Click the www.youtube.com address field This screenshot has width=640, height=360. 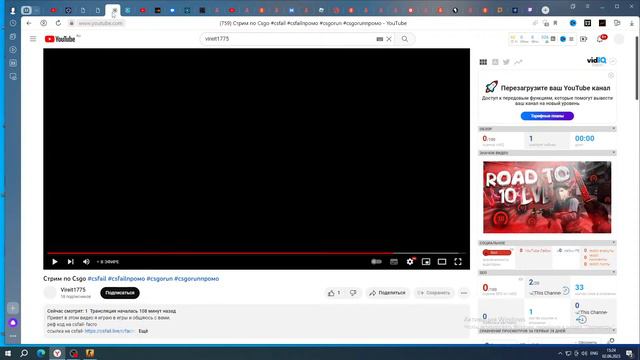[x=100, y=23]
